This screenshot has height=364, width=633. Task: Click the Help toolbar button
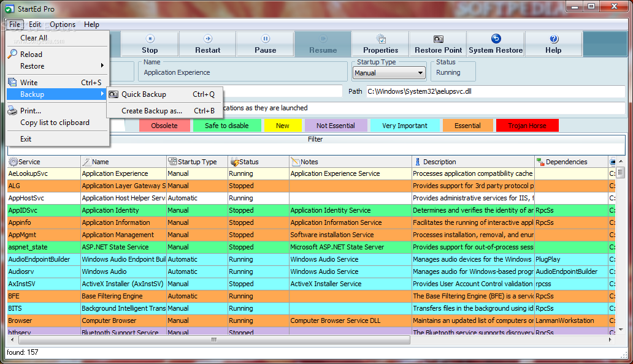click(x=553, y=44)
